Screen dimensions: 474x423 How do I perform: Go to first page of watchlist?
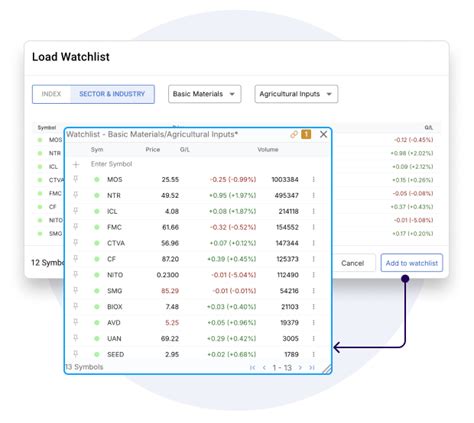(252, 368)
